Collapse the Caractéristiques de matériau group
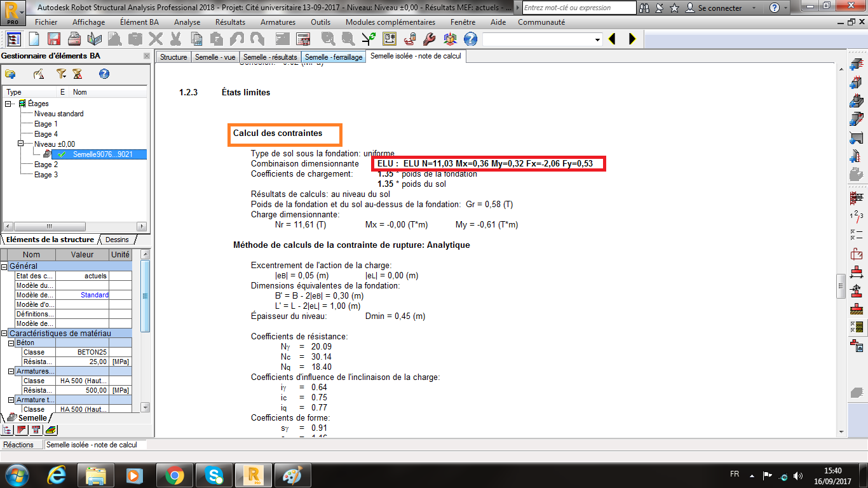 click(x=4, y=334)
